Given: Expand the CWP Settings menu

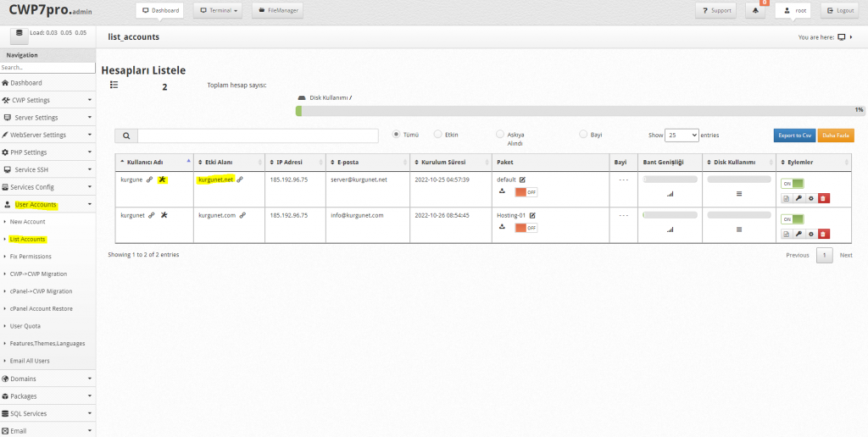Looking at the screenshot, I should point(47,100).
